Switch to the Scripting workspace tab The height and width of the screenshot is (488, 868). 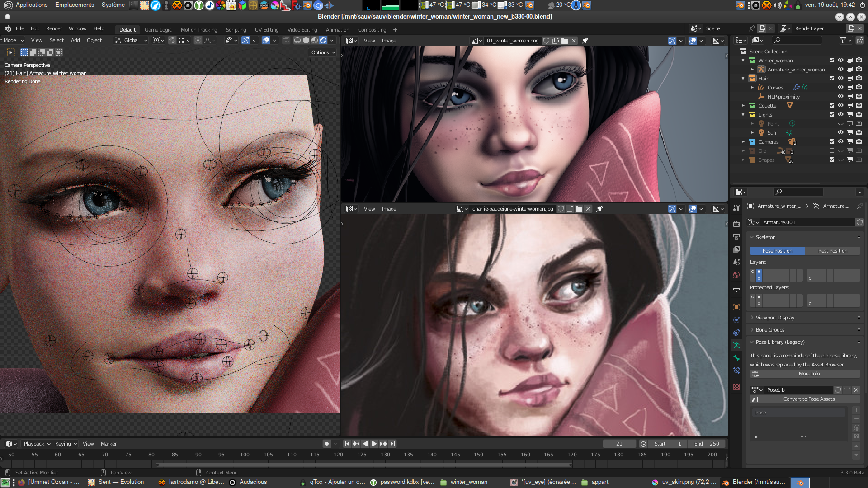point(236,30)
